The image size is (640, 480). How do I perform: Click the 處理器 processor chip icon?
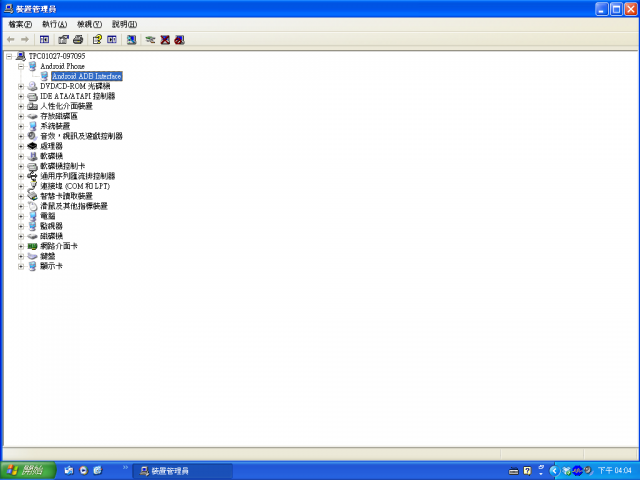tap(32, 146)
